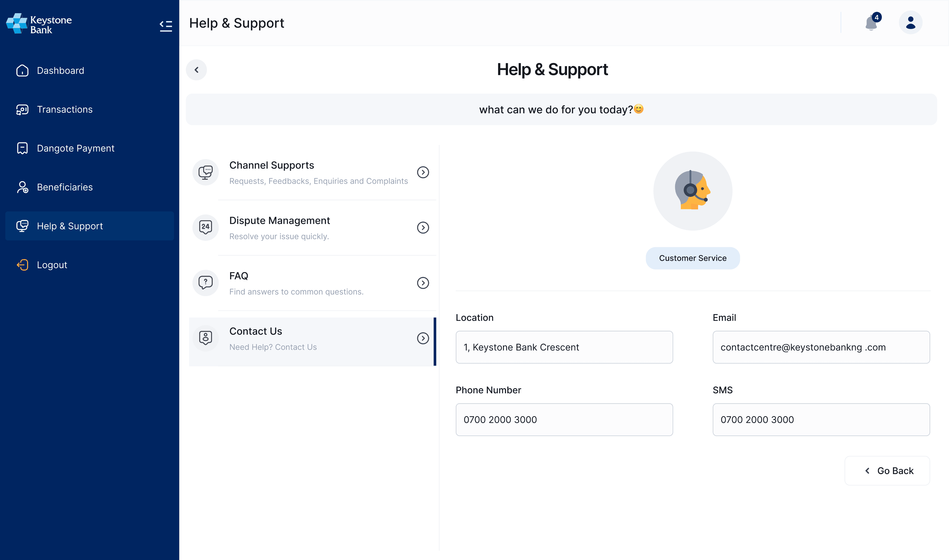The width and height of the screenshot is (949, 560).
Task: Expand Channel Supports arrow
Action: [423, 173]
